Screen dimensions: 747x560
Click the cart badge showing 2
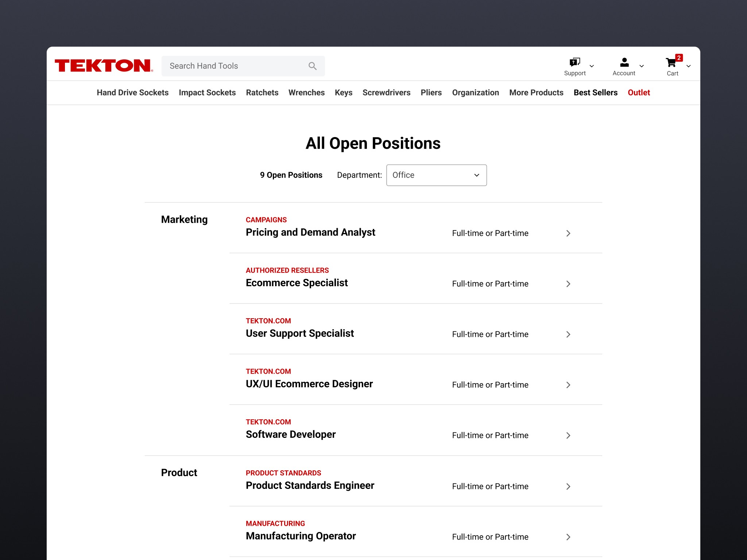tap(679, 58)
